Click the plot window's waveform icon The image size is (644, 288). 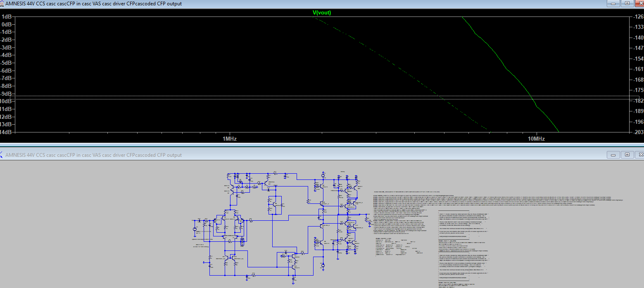[x=2, y=4]
